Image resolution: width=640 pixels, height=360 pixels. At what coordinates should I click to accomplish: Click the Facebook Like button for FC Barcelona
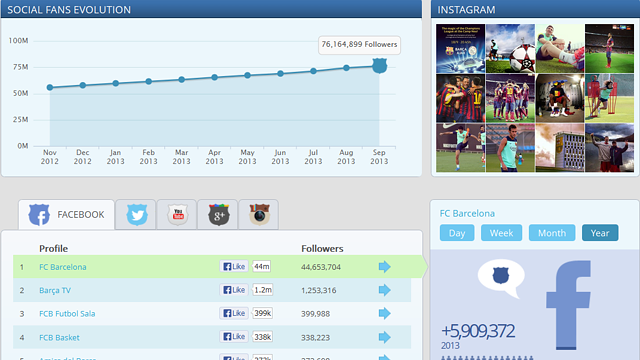(x=234, y=267)
